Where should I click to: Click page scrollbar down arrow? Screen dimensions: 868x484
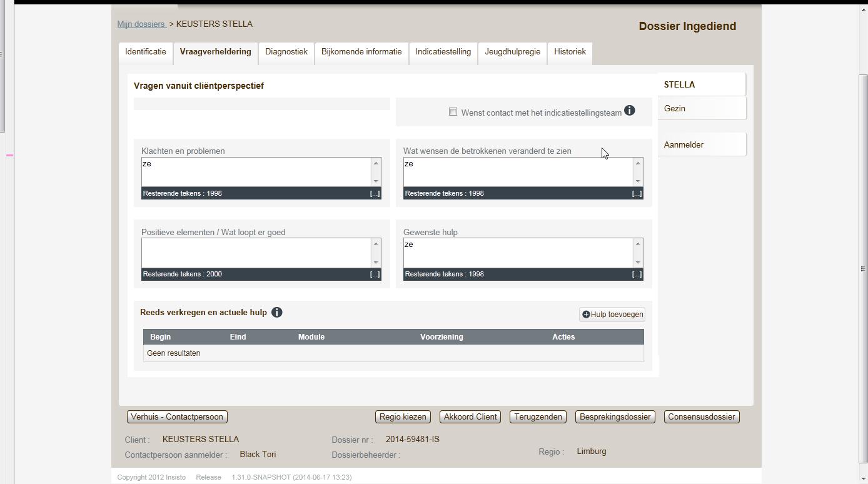coord(864,479)
